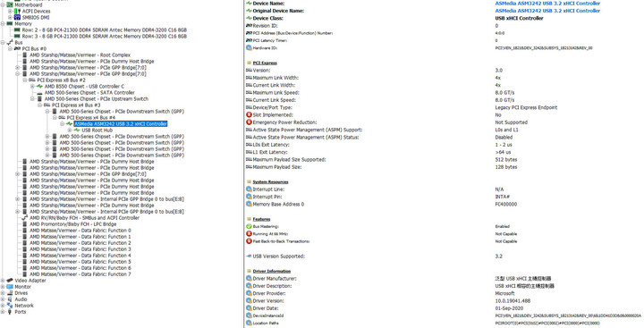The image size is (644, 328).
Task: Click the Driver Date value 01-Sep-2020
Action: [508, 308]
